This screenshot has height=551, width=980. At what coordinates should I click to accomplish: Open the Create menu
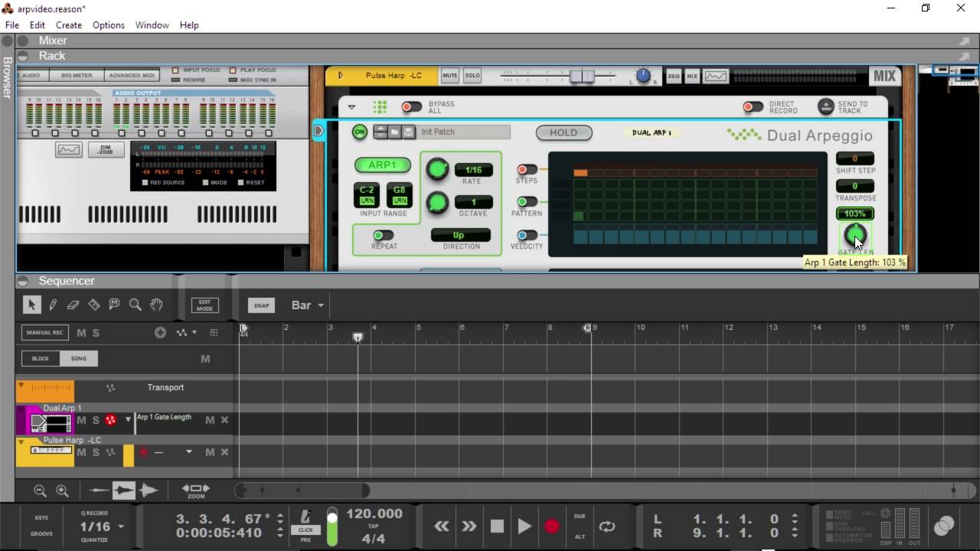point(69,25)
